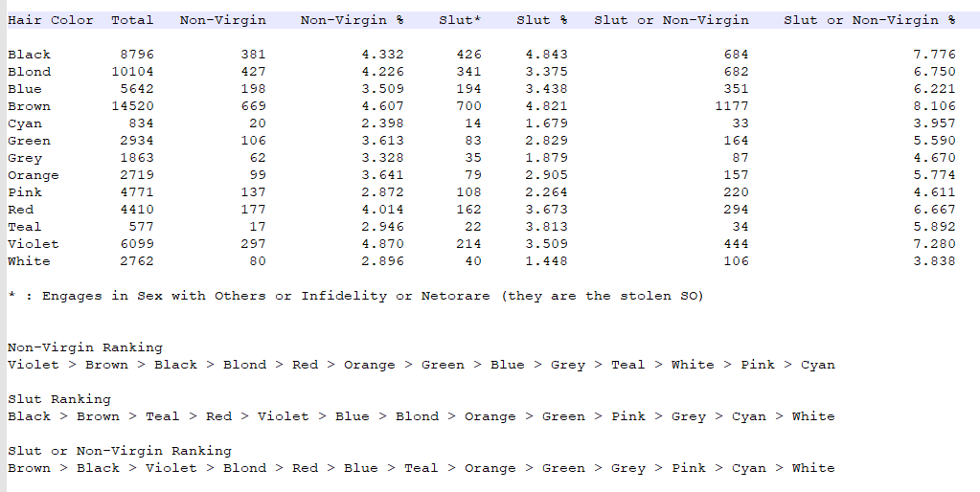Click the footnote text starting with asterisk
Image resolution: width=980 pixels, height=492 pixels.
(355, 296)
